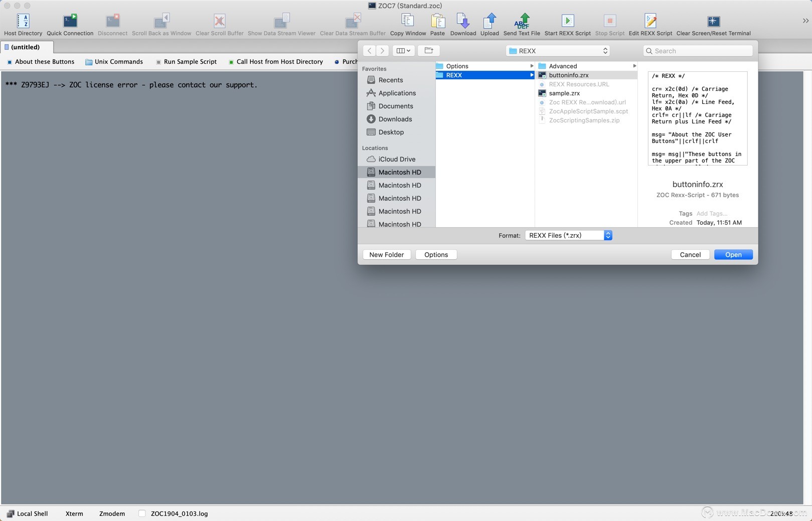Click About these Buttons user button
Viewport: 812px width, 521px height.
[41, 62]
